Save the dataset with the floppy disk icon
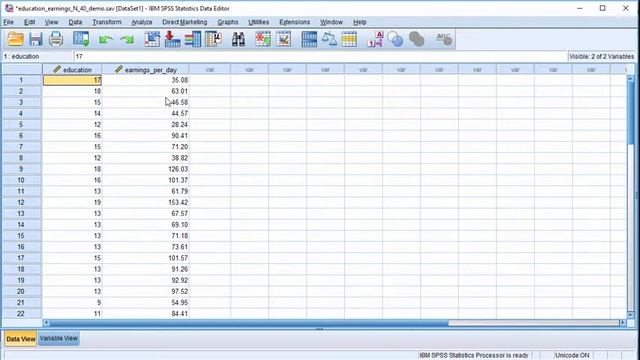The image size is (640, 360). [36, 39]
